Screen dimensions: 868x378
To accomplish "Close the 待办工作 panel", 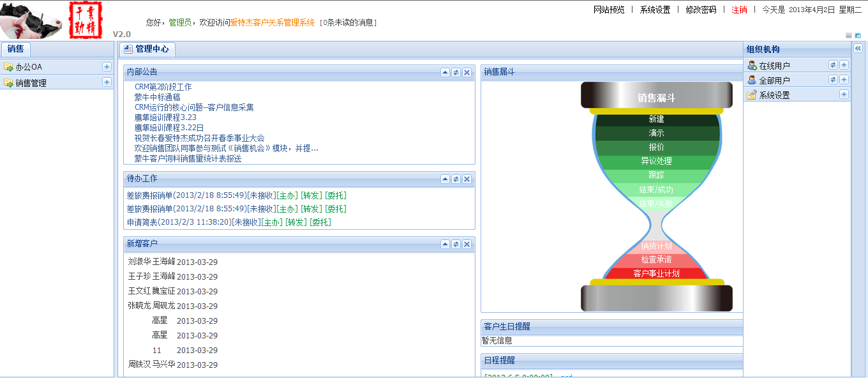I will pyautogui.click(x=467, y=179).
